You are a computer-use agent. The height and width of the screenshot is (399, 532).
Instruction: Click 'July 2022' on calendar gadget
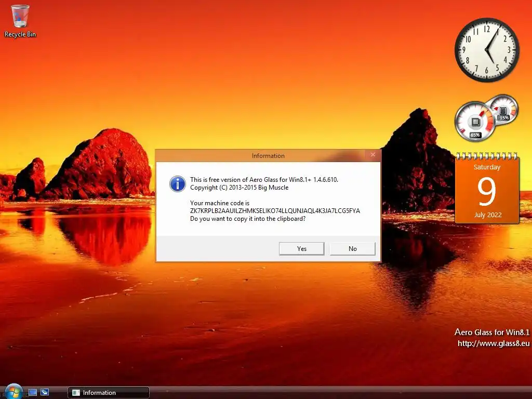coord(487,215)
